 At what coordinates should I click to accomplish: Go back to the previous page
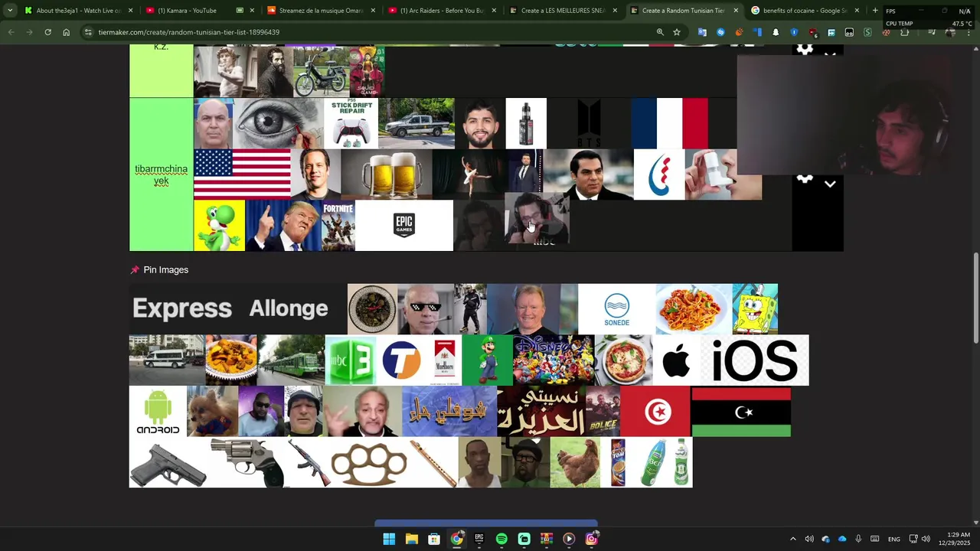click(11, 32)
